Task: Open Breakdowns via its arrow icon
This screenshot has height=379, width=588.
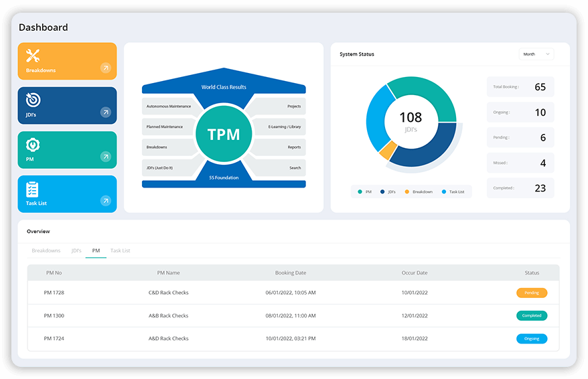Action: (x=105, y=68)
